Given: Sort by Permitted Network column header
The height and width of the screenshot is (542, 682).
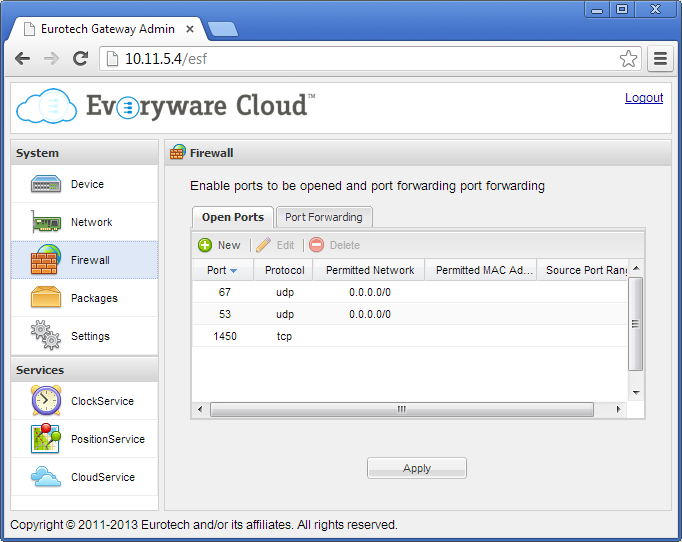Looking at the screenshot, I should click(370, 270).
